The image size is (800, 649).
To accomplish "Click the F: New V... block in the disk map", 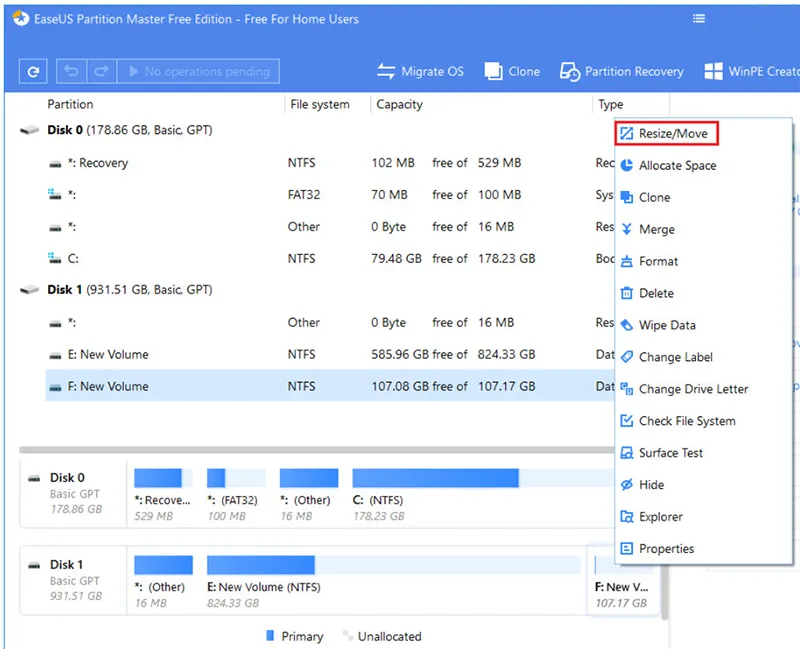I will coord(622,582).
